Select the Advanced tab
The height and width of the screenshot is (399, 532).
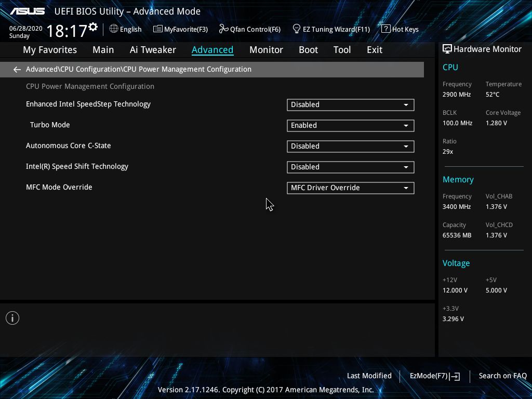tap(212, 50)
